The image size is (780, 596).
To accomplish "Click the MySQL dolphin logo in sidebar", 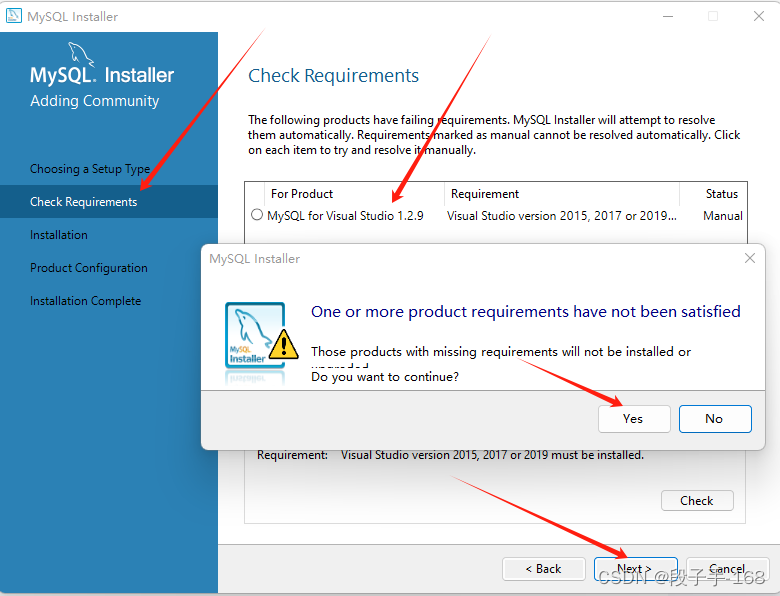I will 81,54.
